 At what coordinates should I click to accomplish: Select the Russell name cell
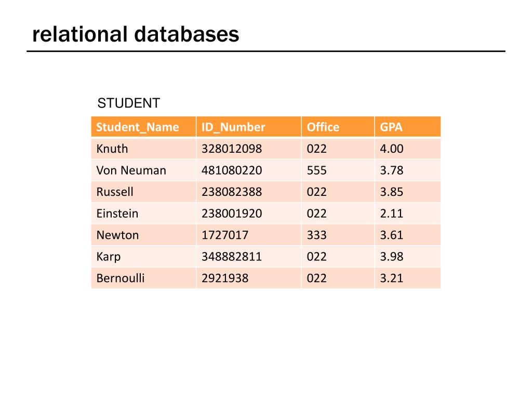click(x=143, y=192)
